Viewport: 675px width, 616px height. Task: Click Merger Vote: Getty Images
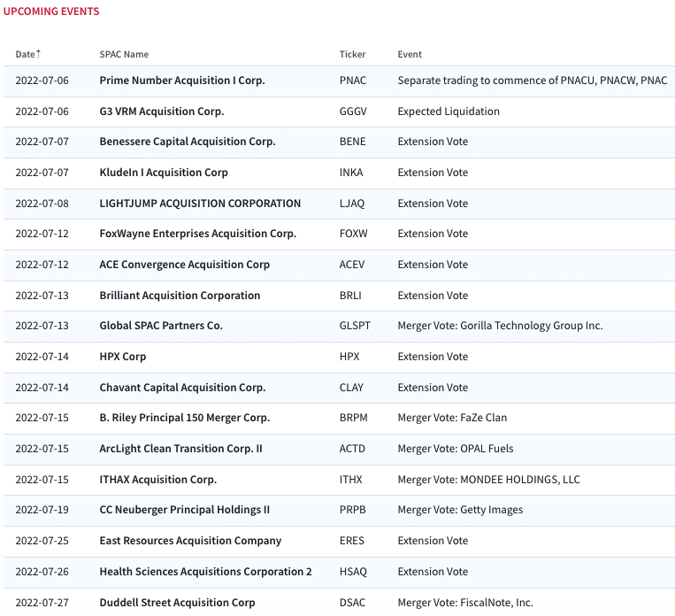(460, 510)
